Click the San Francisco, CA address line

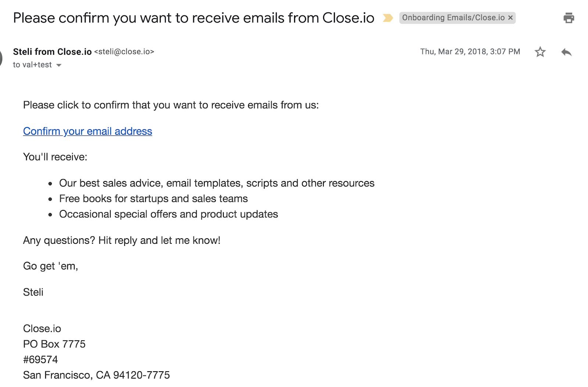click(x=97, y=375)
